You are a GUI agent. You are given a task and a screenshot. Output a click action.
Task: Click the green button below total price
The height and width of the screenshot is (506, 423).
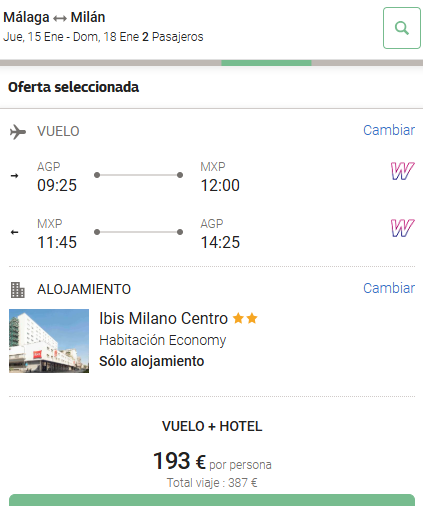(x=212, y=500)
